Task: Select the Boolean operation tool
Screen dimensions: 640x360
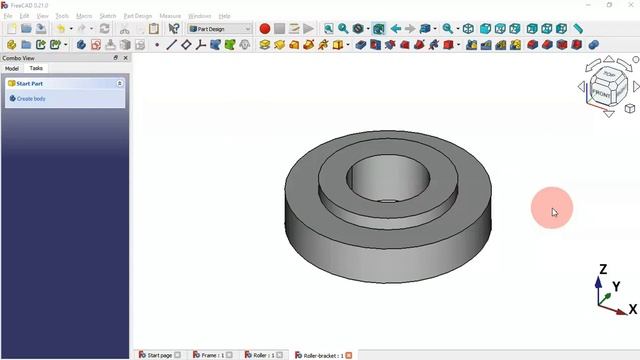Action: (593, 44)
